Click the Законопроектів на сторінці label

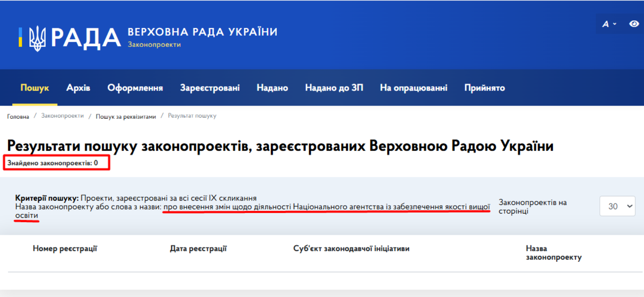533,206
